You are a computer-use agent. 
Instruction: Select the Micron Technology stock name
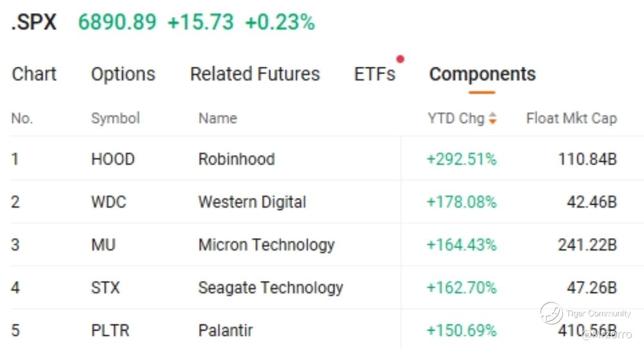click(266, 245)
